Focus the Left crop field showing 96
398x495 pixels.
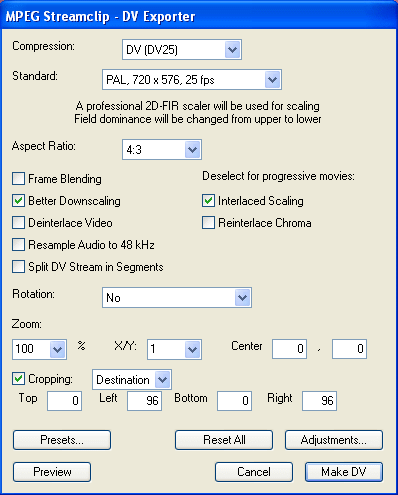pos(144,401)
